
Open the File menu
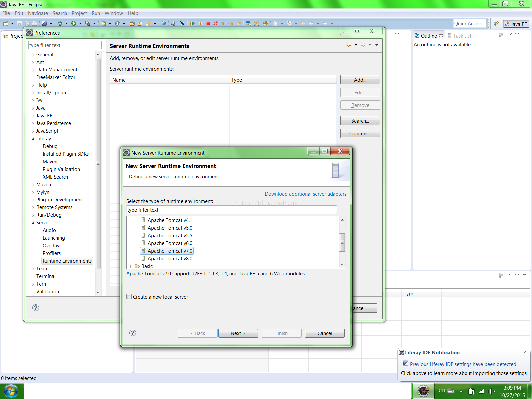6,13
